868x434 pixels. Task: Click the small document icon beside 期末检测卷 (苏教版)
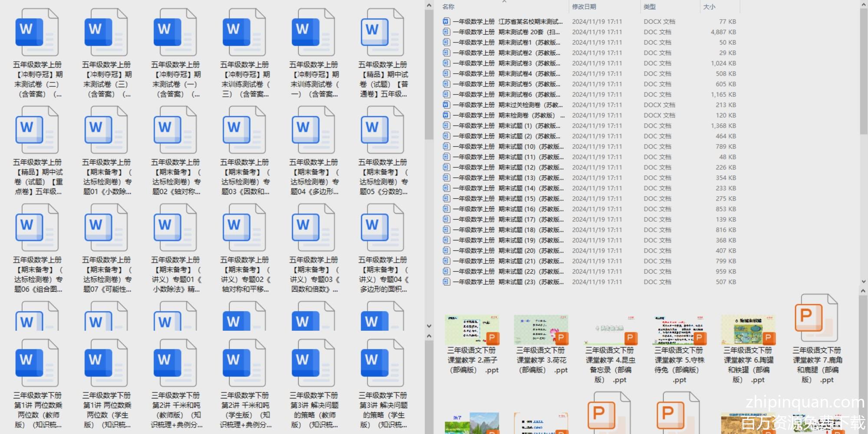[x=446, y=115]
